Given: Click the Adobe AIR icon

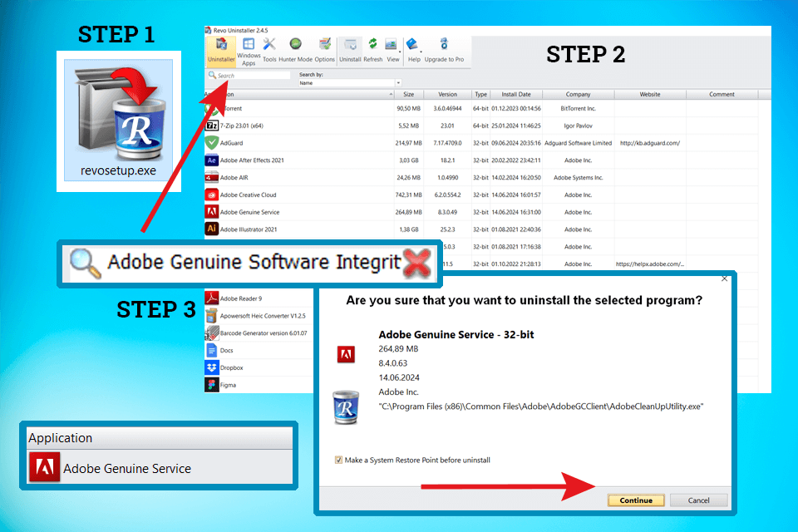Looking at the screenshot, I should [x=212, y=177].
